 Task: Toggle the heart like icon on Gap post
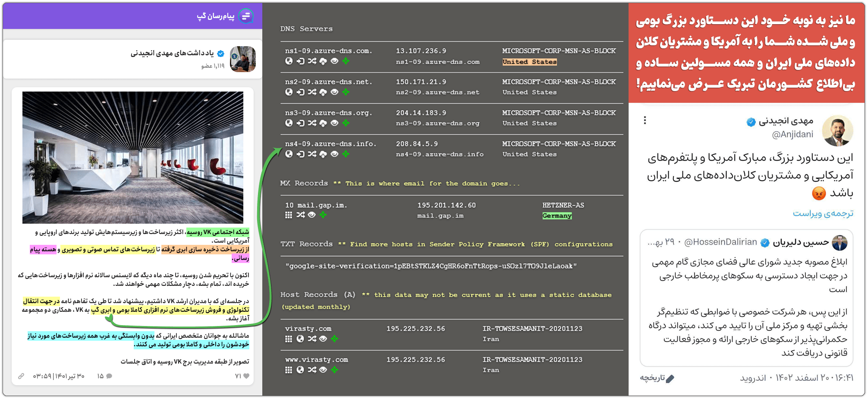click(x=246, y=376)
